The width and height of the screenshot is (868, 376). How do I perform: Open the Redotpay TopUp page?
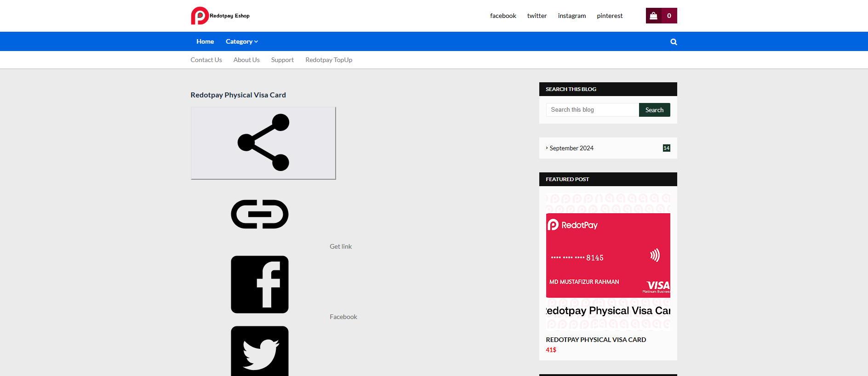point(329,60)
